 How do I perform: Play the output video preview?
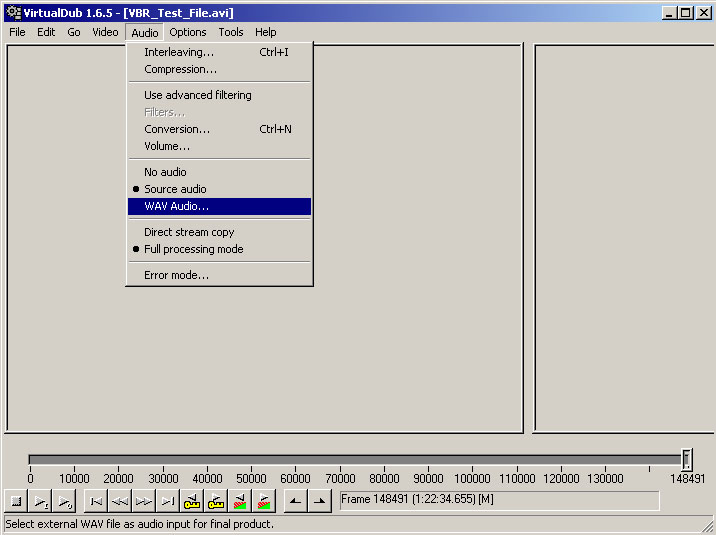click(x=64, y=502)
